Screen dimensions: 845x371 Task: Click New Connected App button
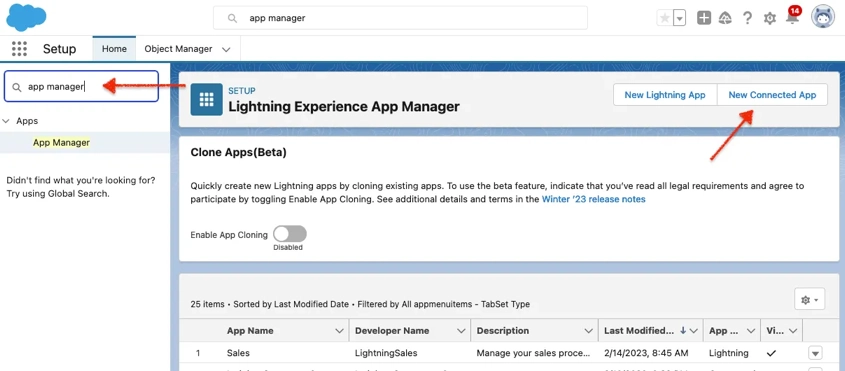(x=772, y=95)
